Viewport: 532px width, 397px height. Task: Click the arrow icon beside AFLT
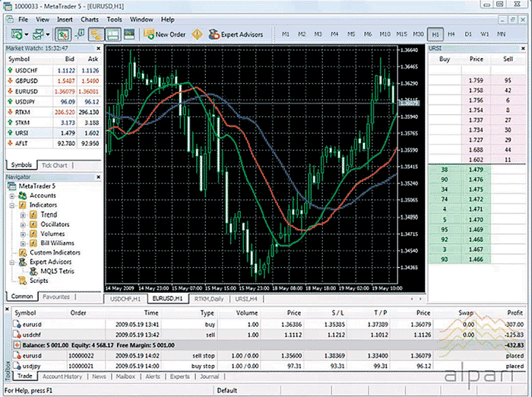pyautogui.click(x=10, y=143)
